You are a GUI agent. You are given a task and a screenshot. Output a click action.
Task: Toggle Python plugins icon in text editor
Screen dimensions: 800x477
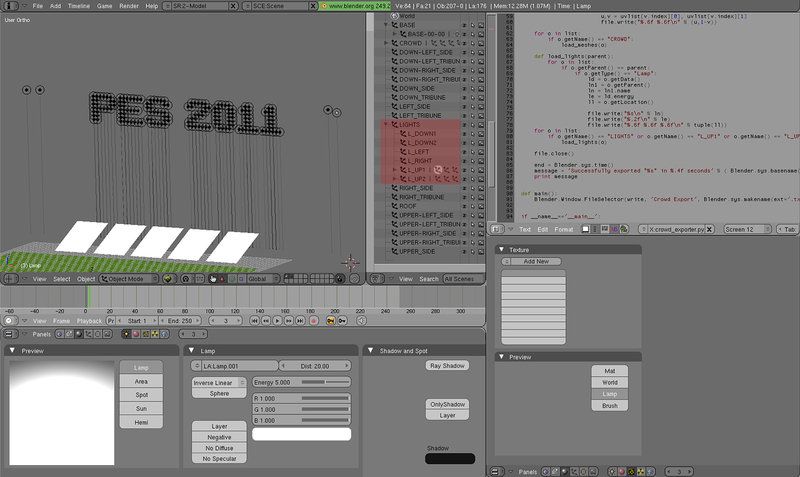click(623, 230)
